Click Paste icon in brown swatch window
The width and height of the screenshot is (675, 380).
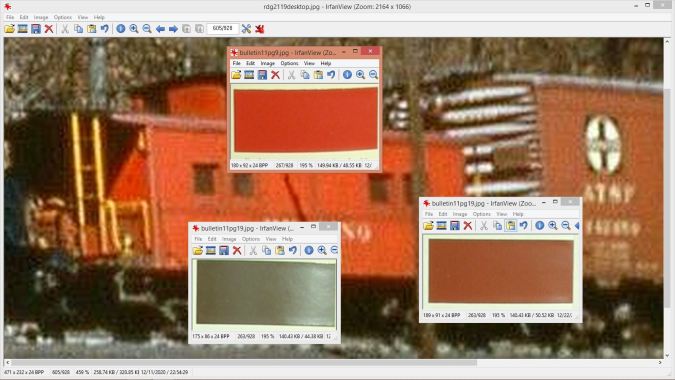point(511,226)
